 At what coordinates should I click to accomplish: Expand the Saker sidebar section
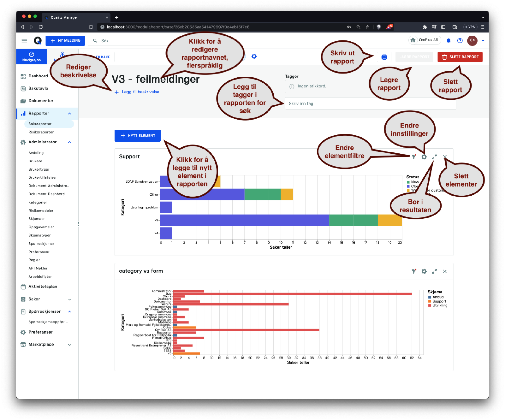[x=69, y=299]
